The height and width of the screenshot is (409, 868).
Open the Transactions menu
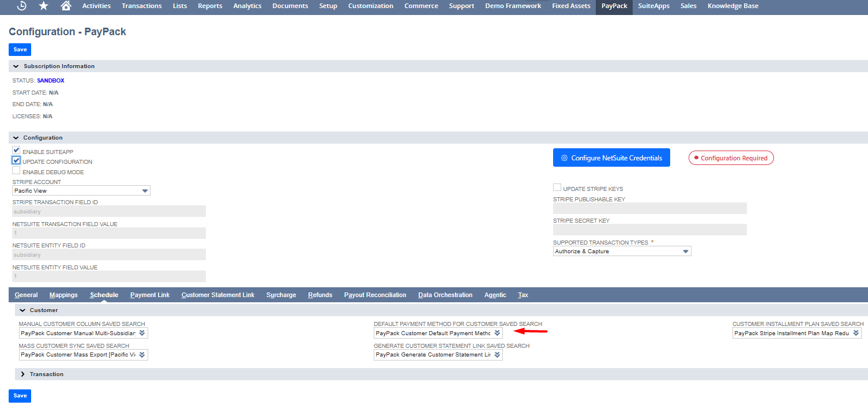click(x=142, y=6)
